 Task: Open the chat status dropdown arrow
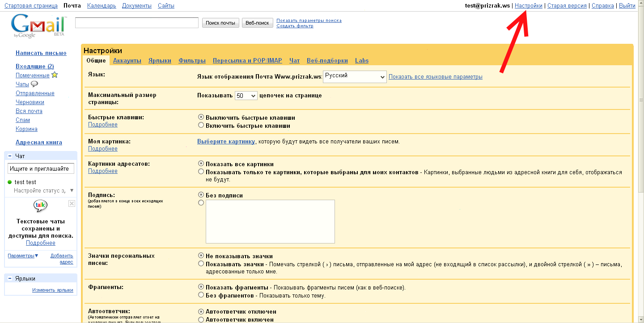pos(72,191)
